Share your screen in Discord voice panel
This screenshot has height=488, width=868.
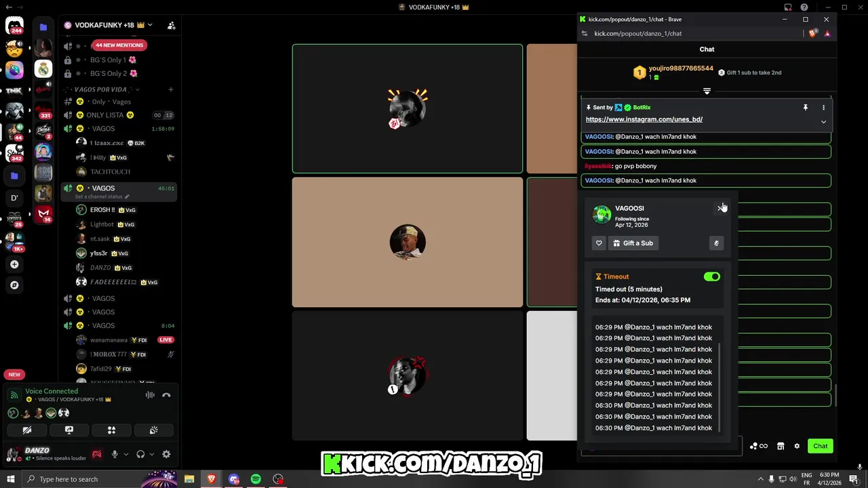(x=69, y=430)
